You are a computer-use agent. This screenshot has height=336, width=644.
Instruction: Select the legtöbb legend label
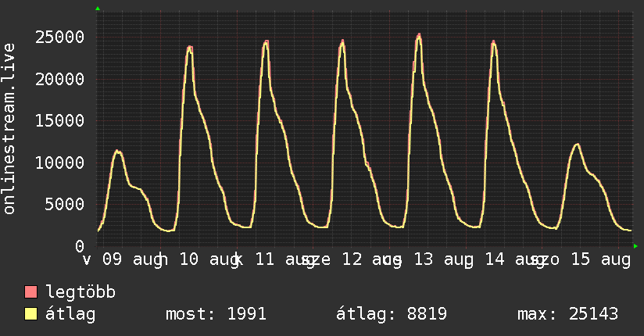[80, 291]
